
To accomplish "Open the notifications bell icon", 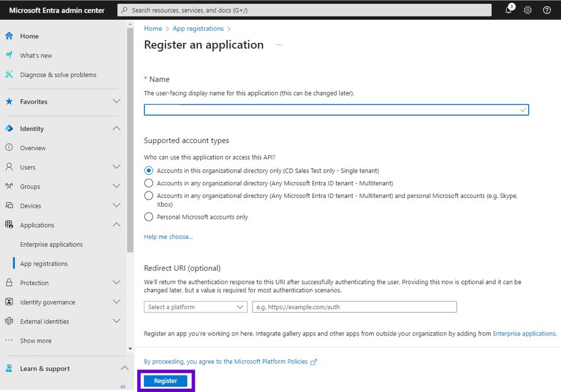I will click(509, 9).
